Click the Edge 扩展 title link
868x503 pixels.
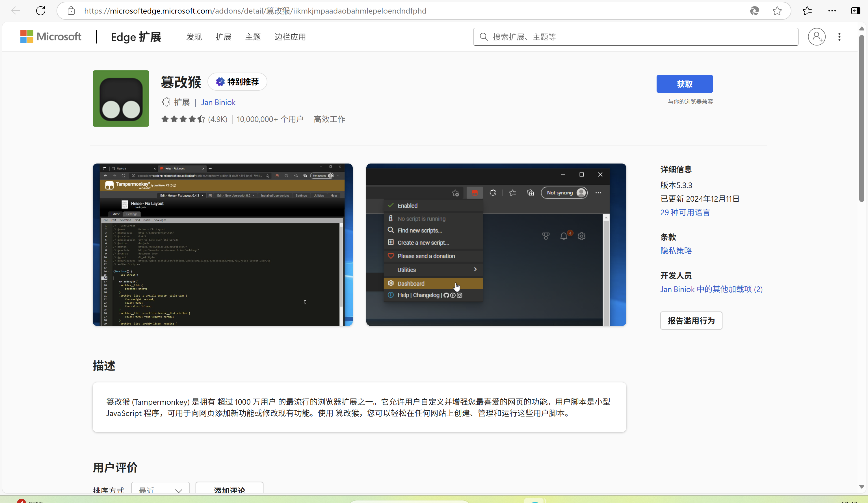click(136, 37)
